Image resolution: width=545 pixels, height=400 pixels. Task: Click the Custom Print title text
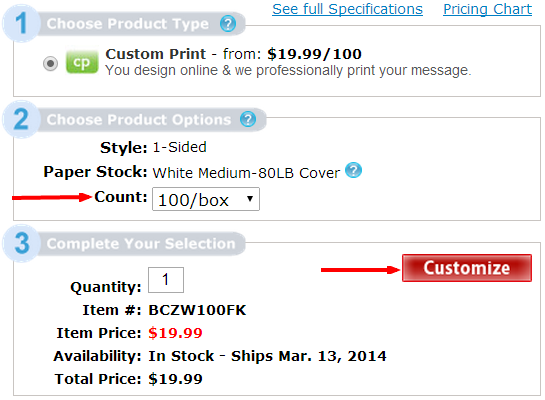[156, 54]
